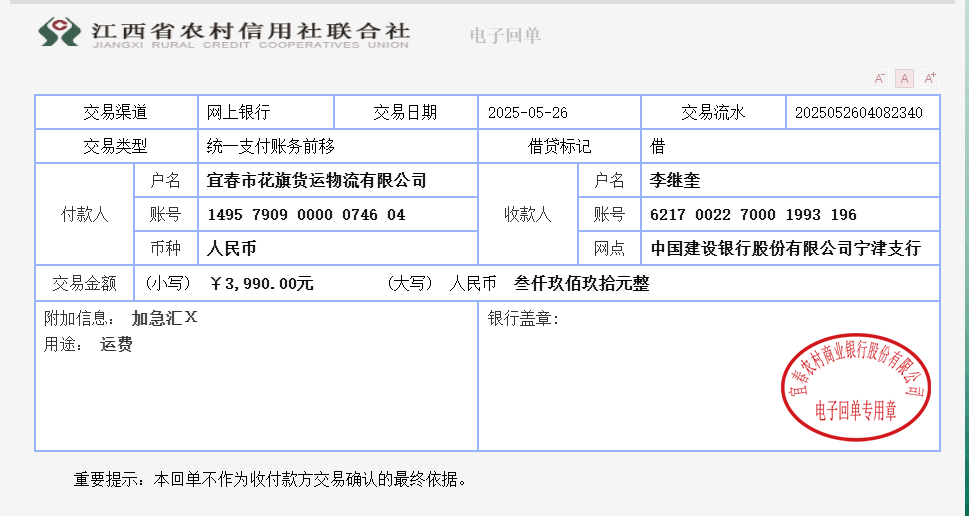The height and width of the screenshot is (516, 969).
Task: Click the 借贷标记 label cell
Action: [559, 146]
